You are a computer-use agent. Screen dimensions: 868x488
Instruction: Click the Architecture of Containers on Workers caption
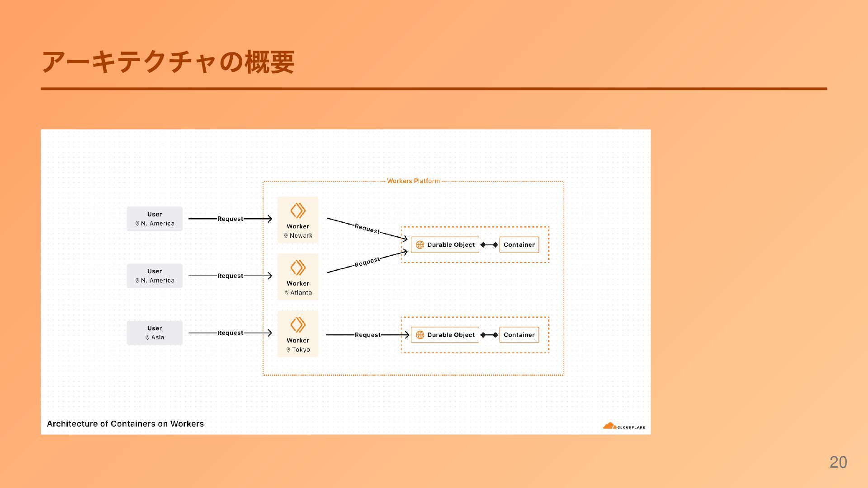(x=125, y=424)
